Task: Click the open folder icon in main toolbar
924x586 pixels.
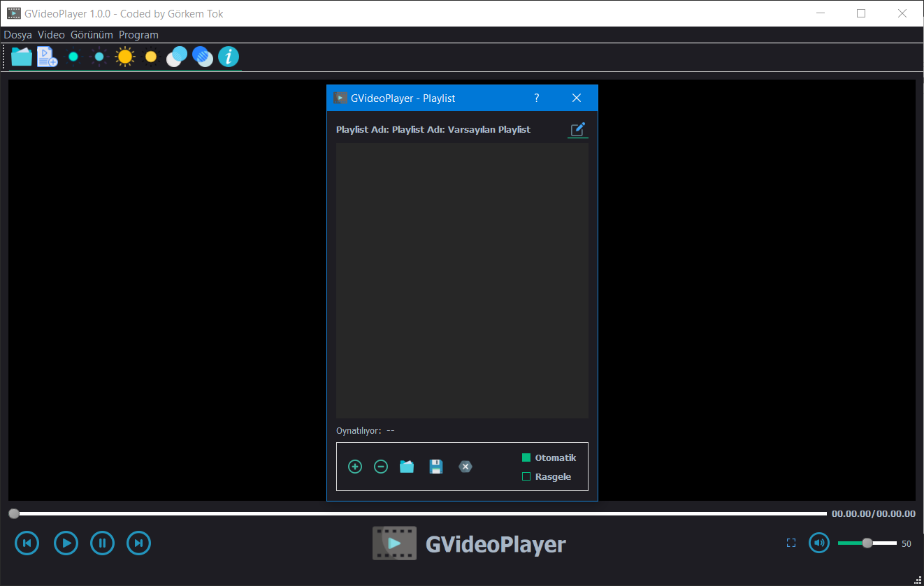Action: tap(22, 57)
